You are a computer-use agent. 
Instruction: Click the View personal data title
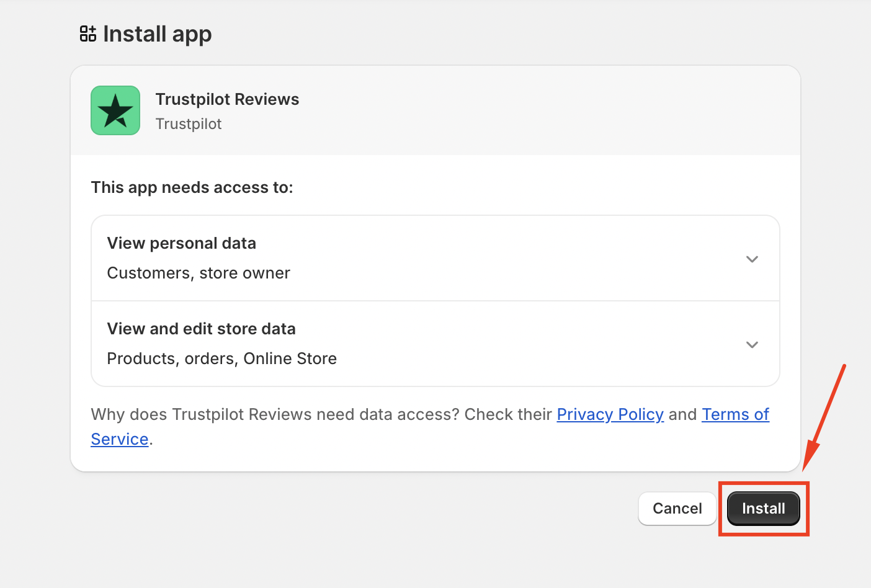181,243
